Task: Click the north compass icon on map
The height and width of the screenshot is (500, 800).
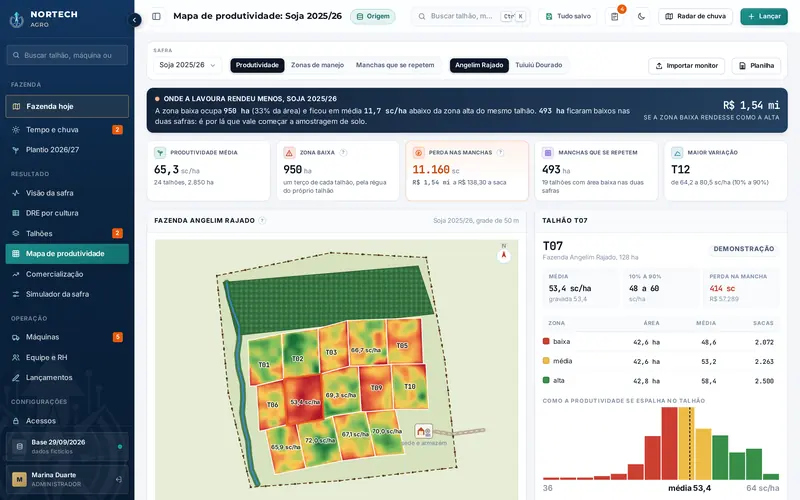Action: (504, 255)
